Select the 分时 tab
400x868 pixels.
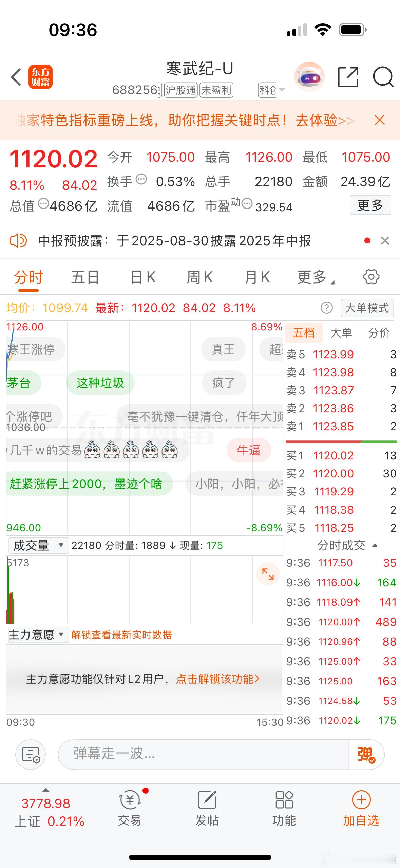(28, 277)
